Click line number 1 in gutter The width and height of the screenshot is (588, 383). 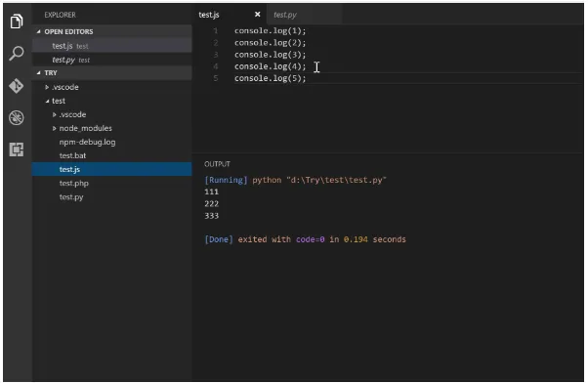coord(216,30)
